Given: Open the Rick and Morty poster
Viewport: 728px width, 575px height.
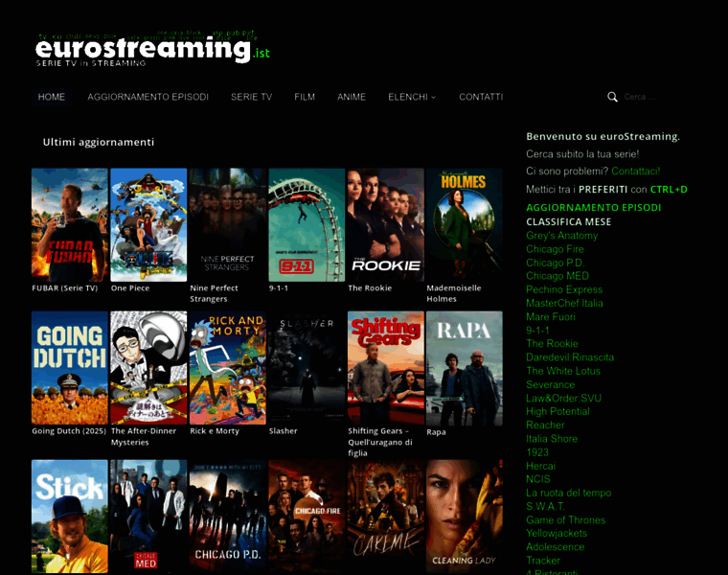Looking at the screenshot, I should click(x=228, y=368).
